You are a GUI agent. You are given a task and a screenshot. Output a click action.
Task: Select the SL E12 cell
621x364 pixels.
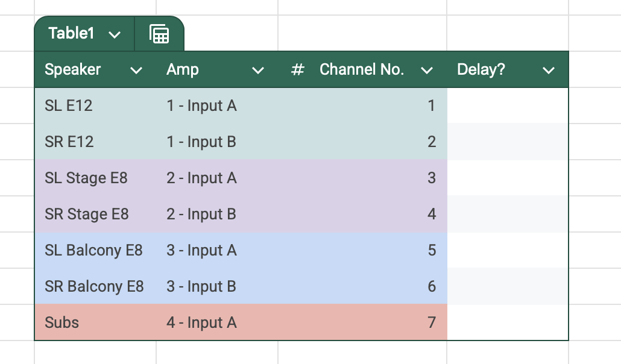click(x=95, y=105)
